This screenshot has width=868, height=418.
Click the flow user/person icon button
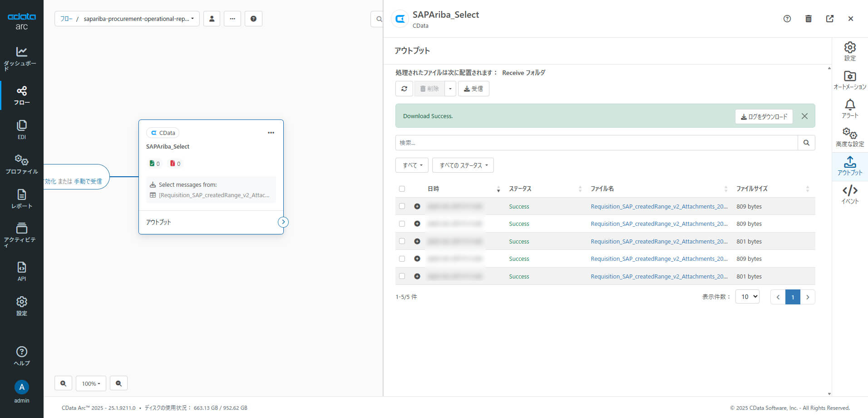point(212,19)
